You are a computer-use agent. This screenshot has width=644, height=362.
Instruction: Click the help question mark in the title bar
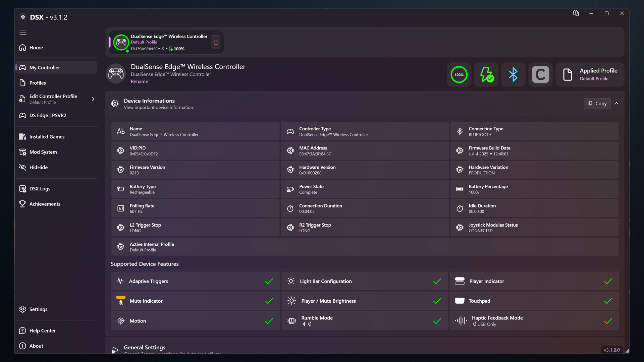(576, 13)
